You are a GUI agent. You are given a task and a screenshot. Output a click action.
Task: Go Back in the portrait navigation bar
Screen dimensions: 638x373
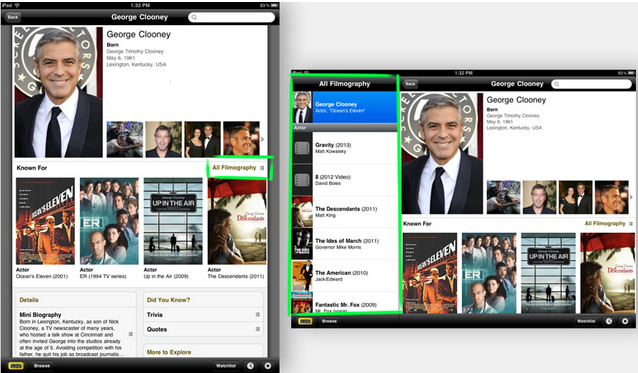pyautogui.click(x=13, y=17)
